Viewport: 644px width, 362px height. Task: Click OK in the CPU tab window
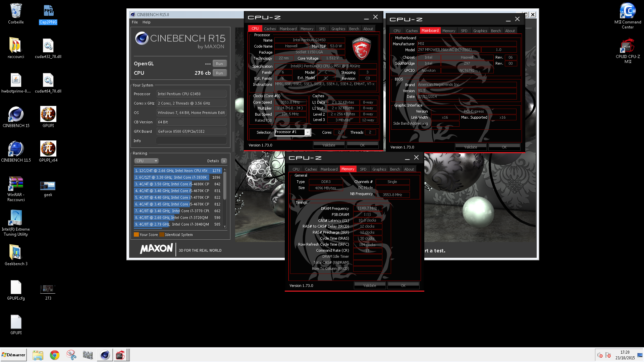362,145
